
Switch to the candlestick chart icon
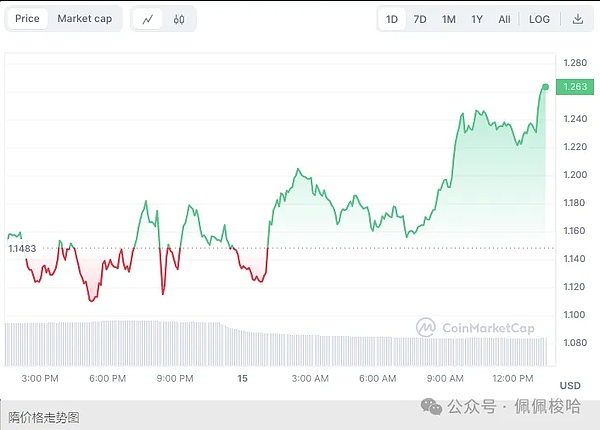click(179, 19)
